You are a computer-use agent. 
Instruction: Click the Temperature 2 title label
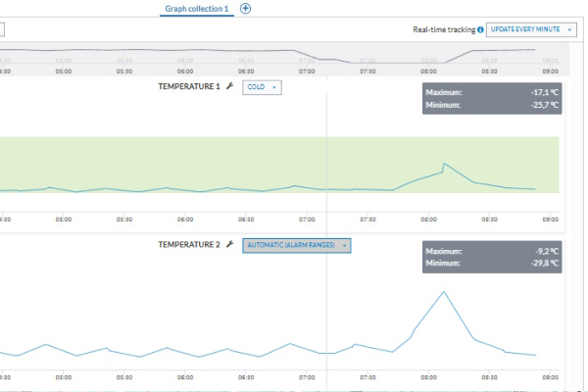pos(189,245)
